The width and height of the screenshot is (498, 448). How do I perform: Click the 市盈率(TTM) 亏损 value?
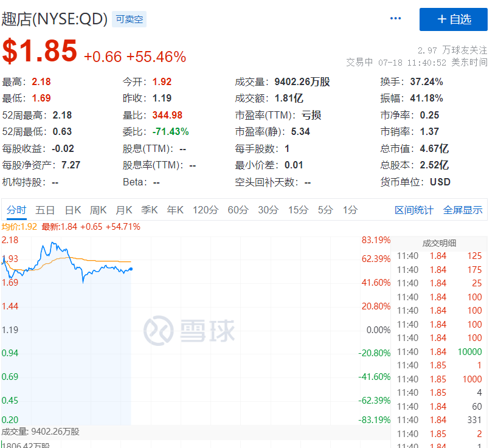click(x=311, y=115)
